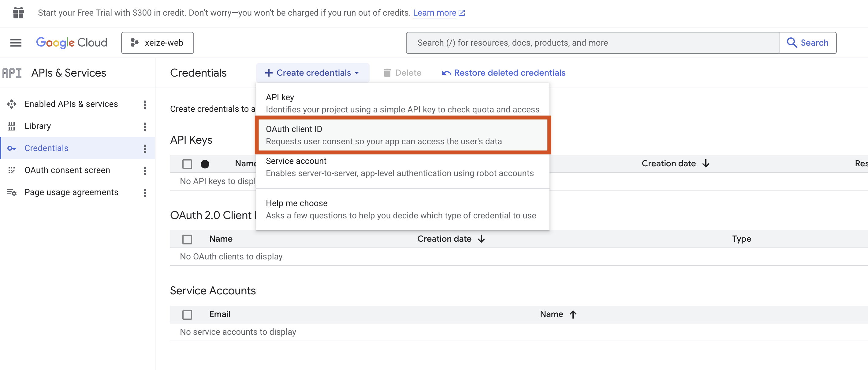
Task: Click the Type column header
Action: click(741, 239)
